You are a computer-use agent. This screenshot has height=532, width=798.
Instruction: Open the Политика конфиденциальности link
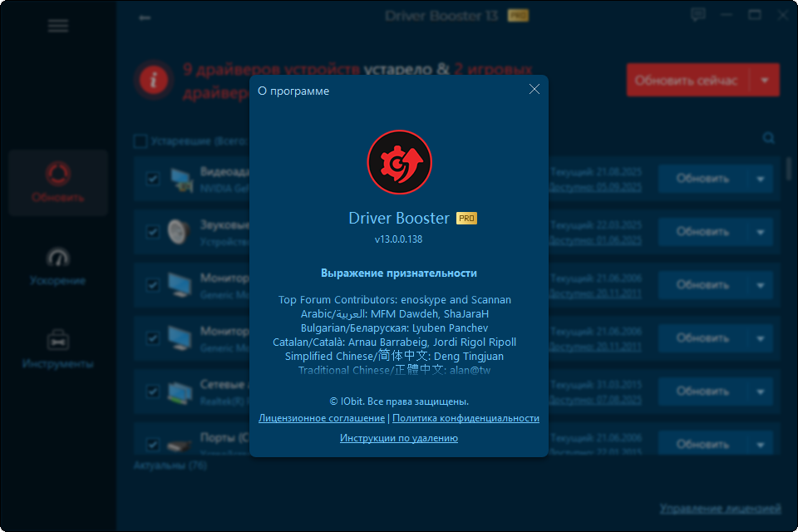(x=465, y=418)
